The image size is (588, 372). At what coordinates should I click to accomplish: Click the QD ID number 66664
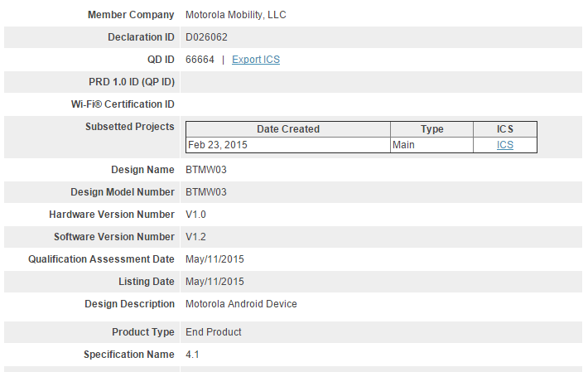[200, 60]
